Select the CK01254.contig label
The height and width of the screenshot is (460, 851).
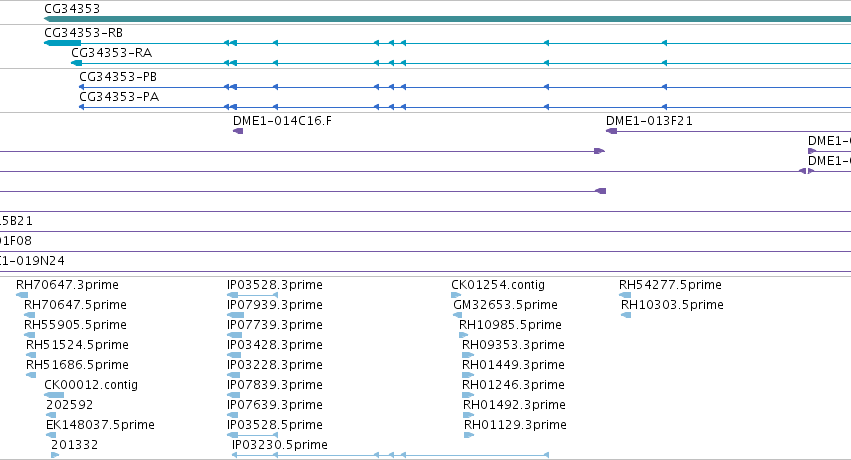[x=498, y=285]
